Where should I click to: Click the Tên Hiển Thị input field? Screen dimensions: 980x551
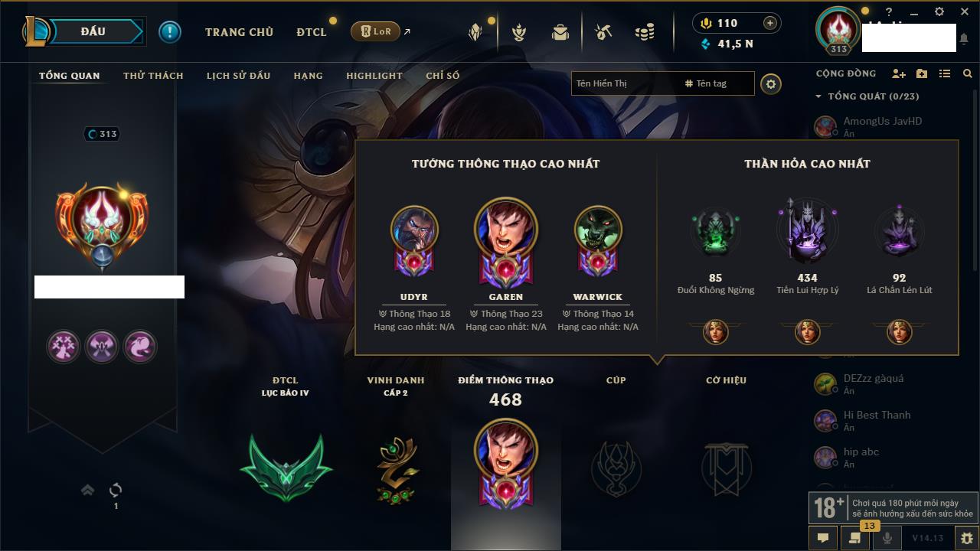[626, 83]
